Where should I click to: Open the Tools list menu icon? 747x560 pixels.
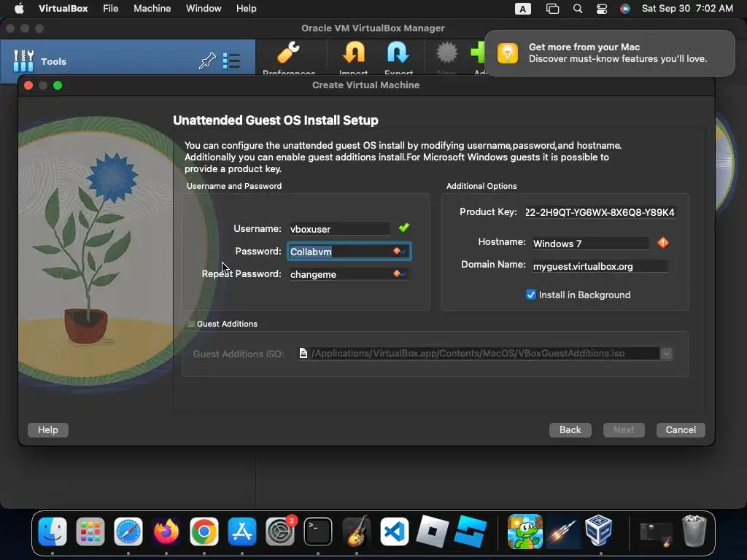coord(231,61)
